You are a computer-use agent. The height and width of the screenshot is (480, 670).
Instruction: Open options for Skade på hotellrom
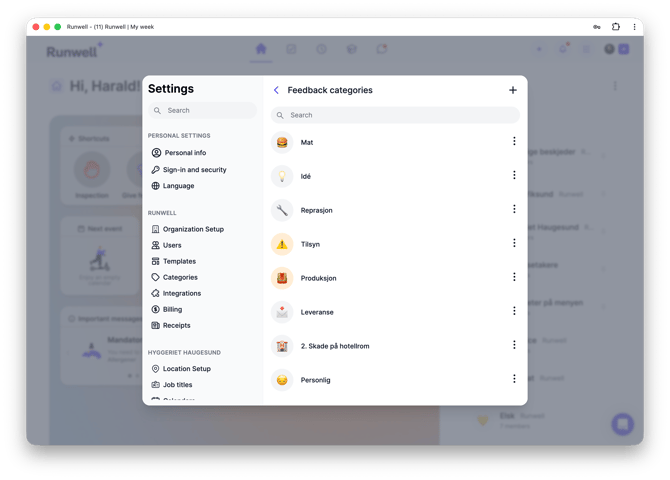click(x=514, y=345)
